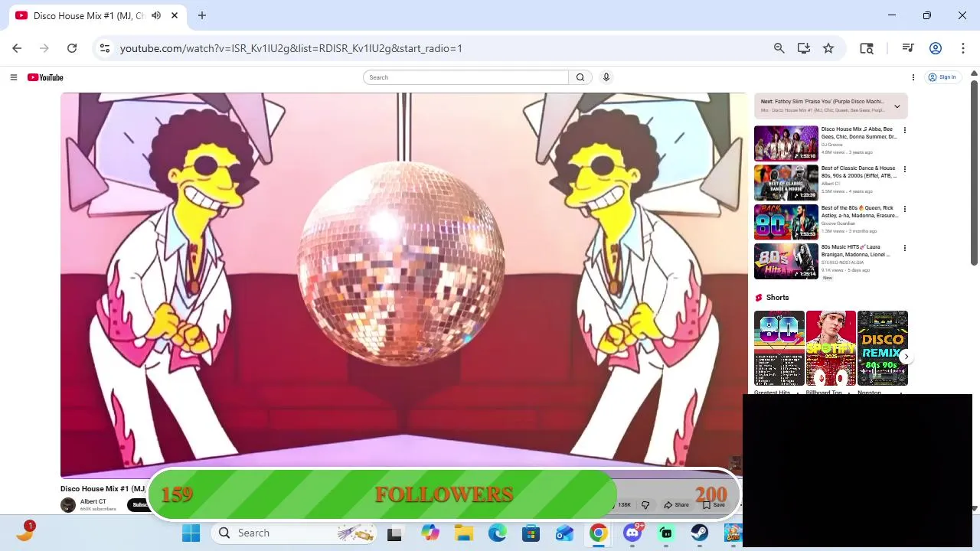980x551 pixels.
Task: Click the browser forward arrow
Action: (44, 48)
